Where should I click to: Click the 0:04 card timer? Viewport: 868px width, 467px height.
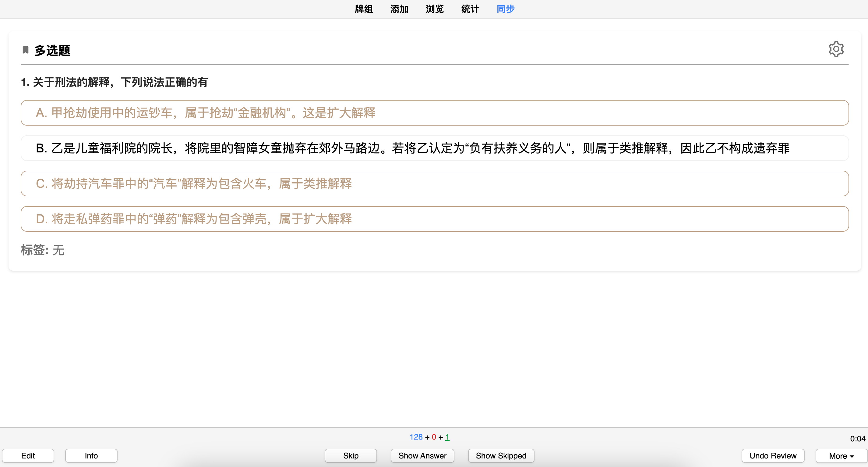tap(857, 439)
